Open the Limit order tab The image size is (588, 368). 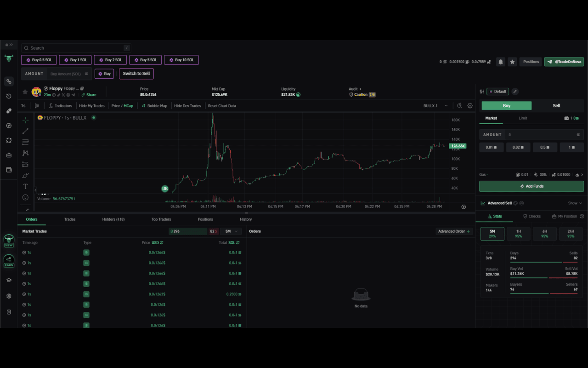[523, 118]
